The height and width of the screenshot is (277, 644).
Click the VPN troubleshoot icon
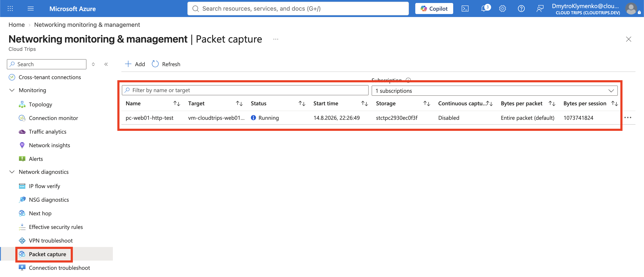(x=22, y=241)
